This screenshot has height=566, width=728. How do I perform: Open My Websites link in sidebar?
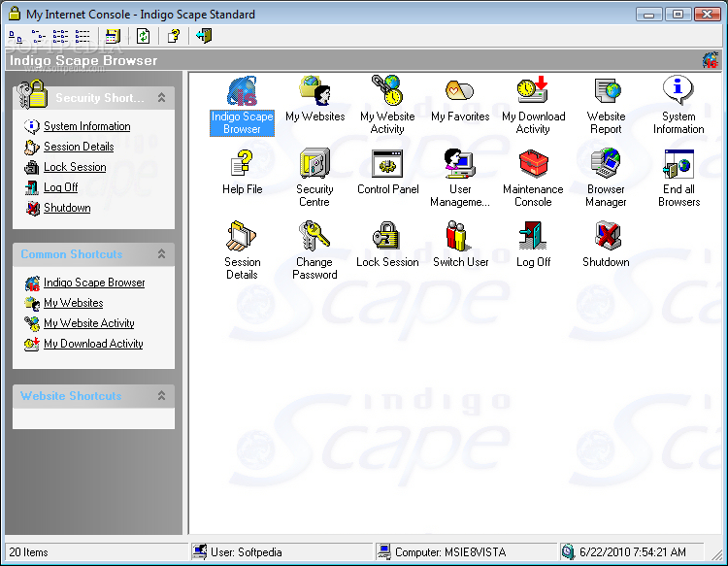coord(74,303)
